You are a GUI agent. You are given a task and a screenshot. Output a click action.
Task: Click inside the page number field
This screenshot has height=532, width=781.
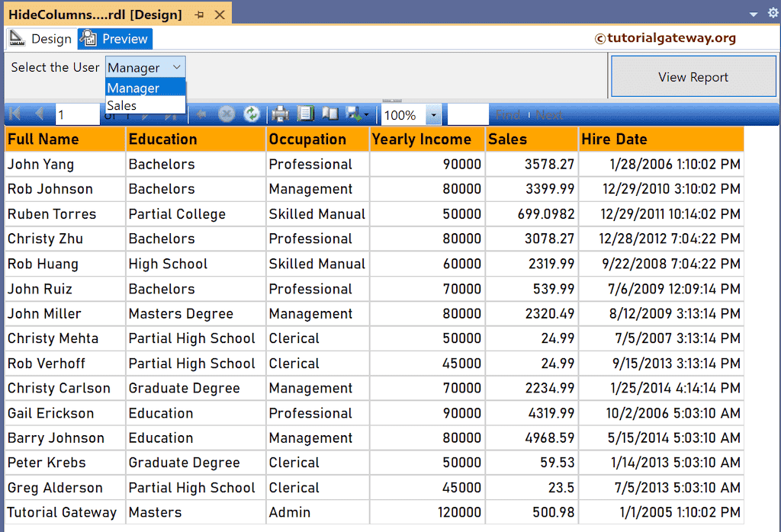pos(76,114)
